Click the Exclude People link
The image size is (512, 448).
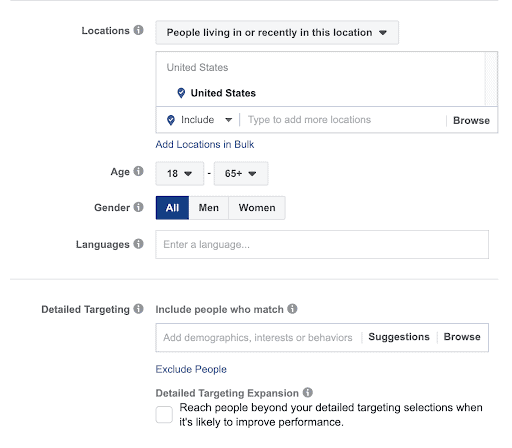(x=191, y=369)
